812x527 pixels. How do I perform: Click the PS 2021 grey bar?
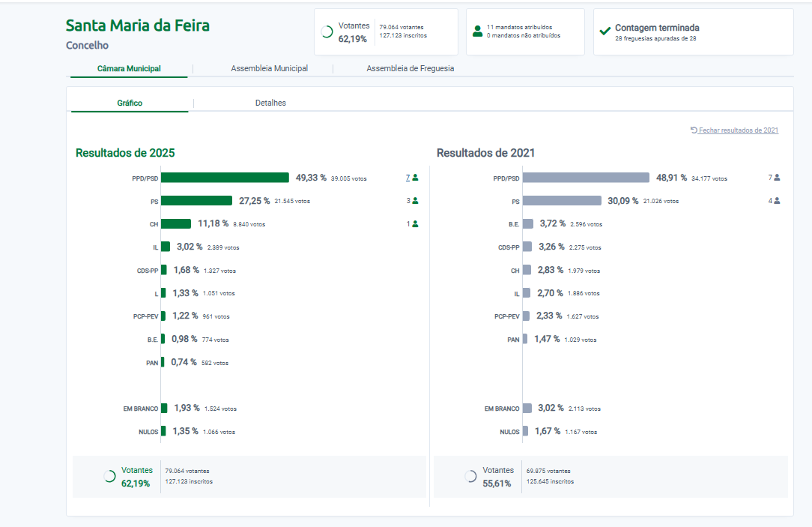coord(562,201)
